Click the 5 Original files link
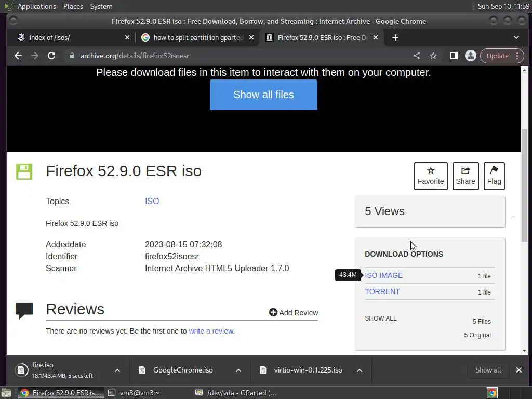Viewport: 532px width, 399px height. click(477, 335)
